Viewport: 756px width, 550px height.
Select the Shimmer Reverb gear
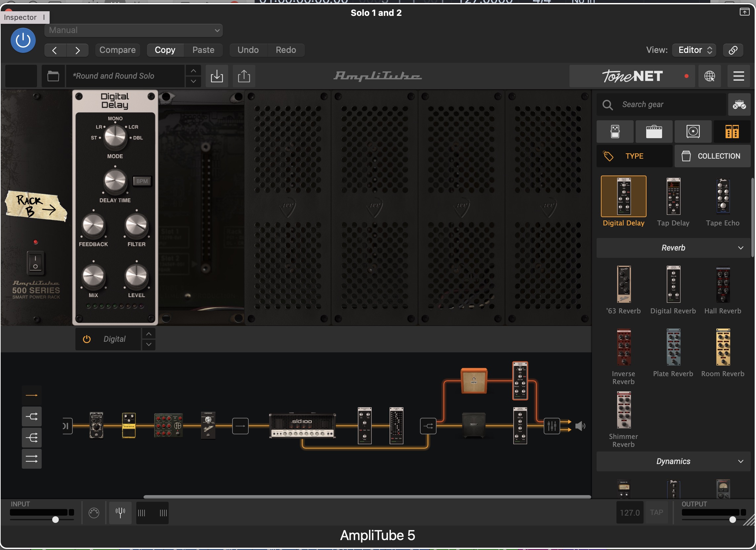[623, 410]
